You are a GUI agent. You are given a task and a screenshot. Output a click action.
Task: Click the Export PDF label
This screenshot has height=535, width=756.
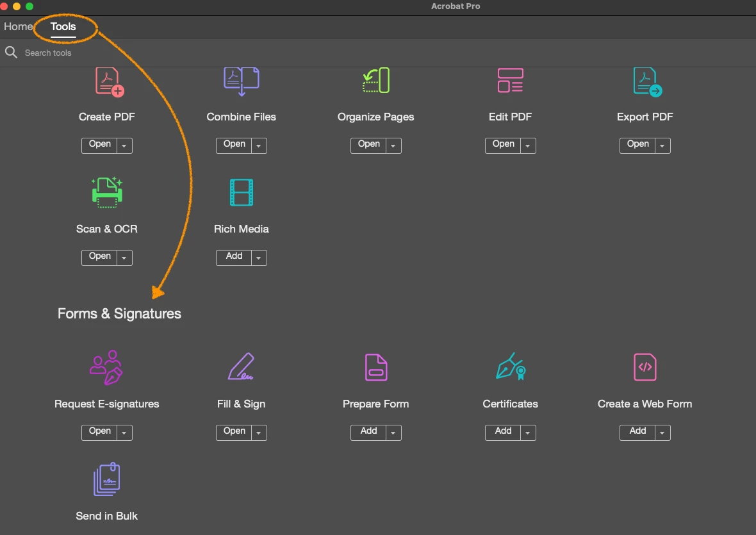645,117
